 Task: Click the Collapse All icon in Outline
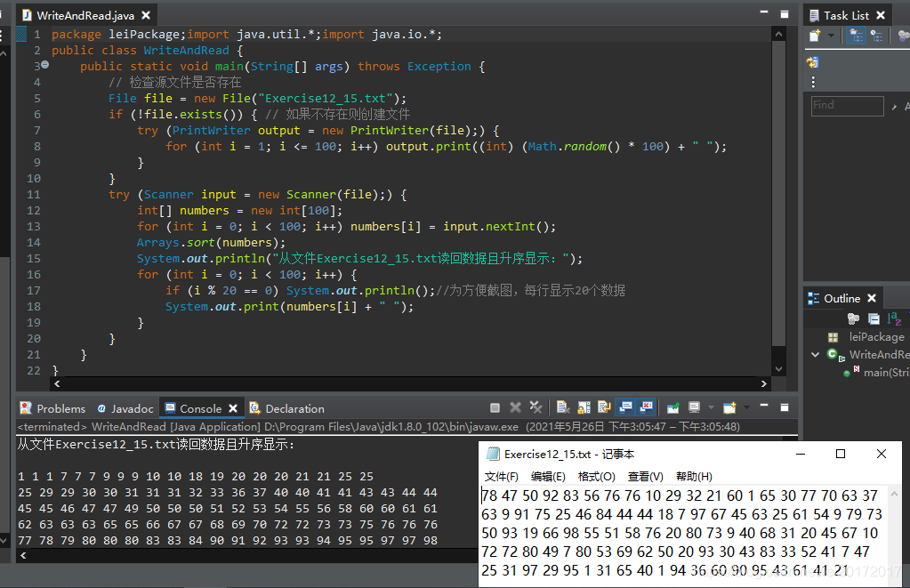[x=874, y=318]
